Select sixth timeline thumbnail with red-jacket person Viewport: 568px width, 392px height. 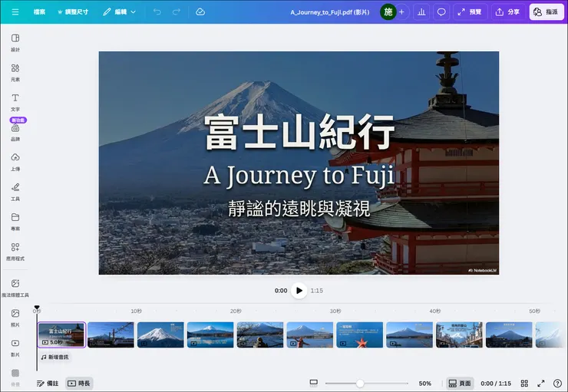(310, 334)
